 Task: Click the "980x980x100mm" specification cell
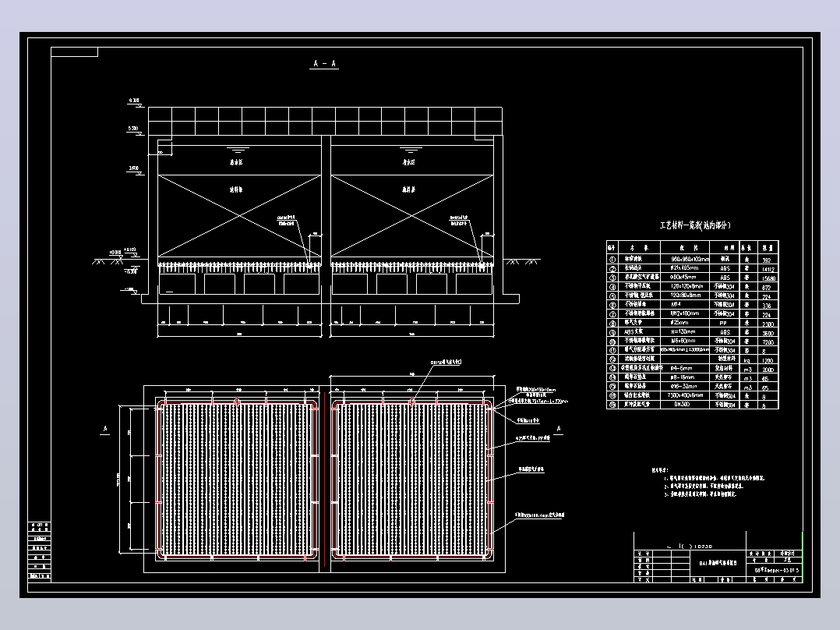pos(690,259)
